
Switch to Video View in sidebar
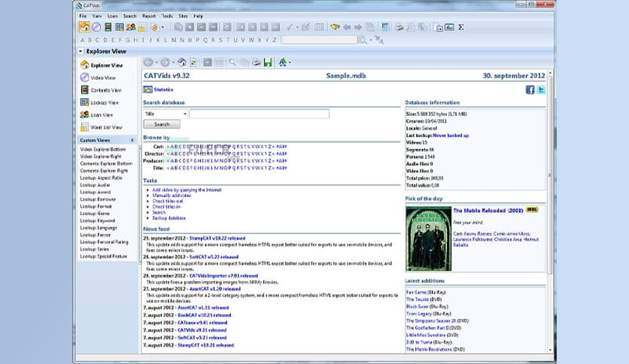[x=102, y=77]
